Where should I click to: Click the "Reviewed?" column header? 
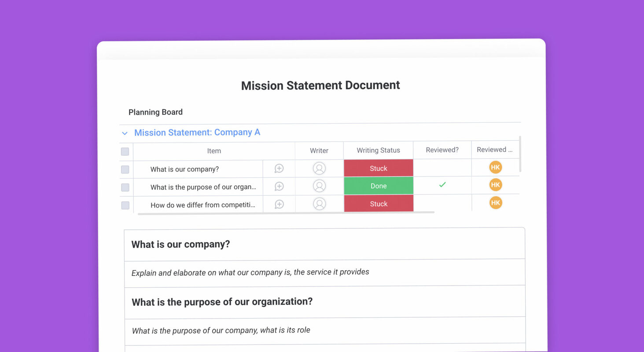click(442, 150)
